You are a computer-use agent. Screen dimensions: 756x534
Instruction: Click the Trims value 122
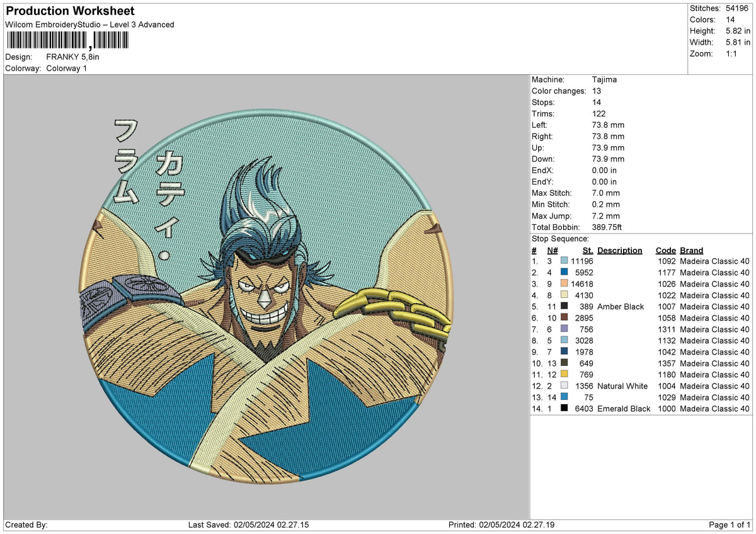599,114
